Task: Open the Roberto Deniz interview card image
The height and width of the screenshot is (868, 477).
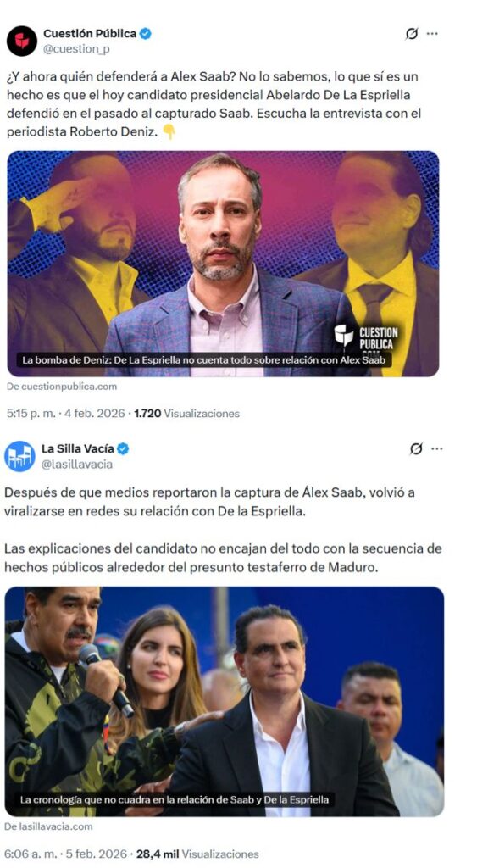Action: pyautogui.click(x=223, y=264)
